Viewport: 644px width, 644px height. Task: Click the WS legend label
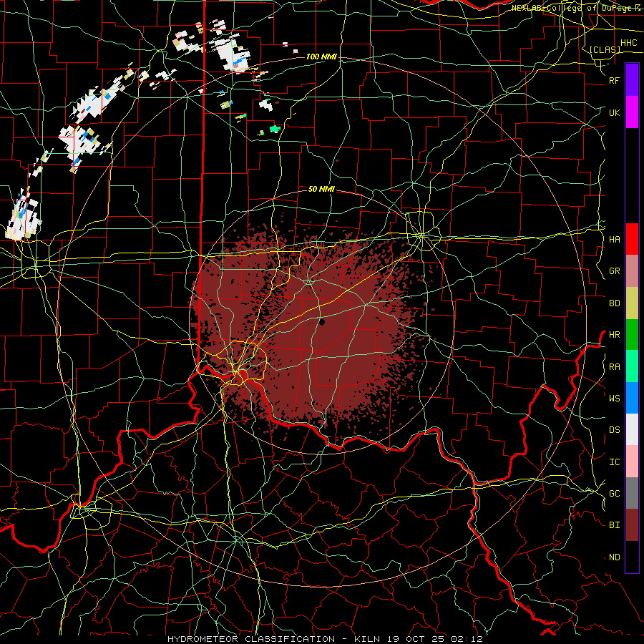tap(615, 398)
